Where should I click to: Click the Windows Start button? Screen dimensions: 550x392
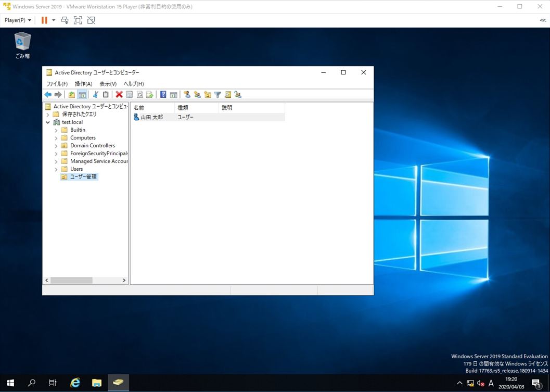10,383
